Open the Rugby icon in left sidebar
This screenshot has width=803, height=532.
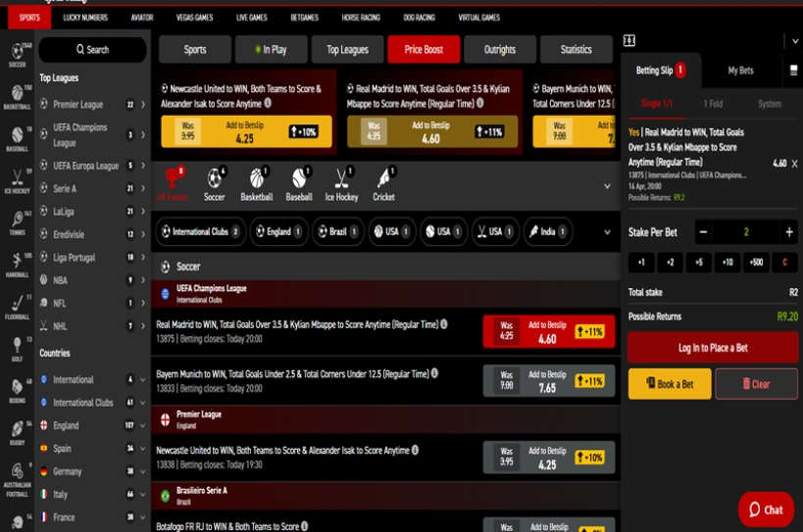(17, 432)
